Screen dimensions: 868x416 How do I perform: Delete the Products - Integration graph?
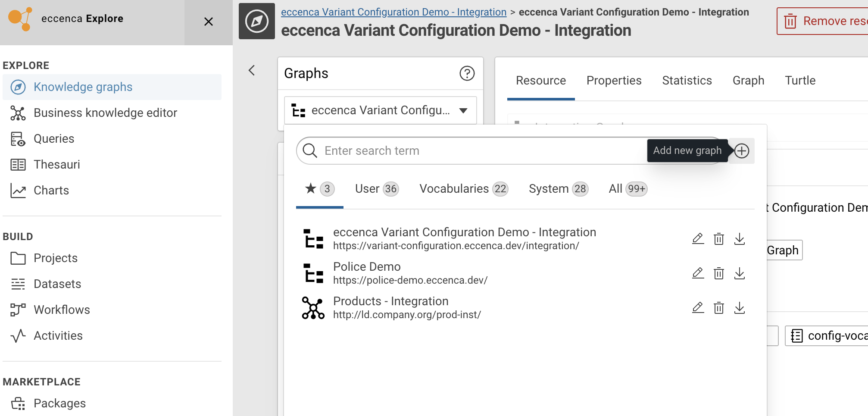click(x=719, y=308)
